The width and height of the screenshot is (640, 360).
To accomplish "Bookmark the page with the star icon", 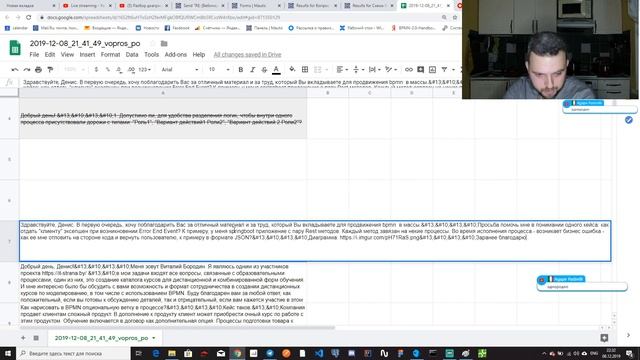I will tap(455, 18).
